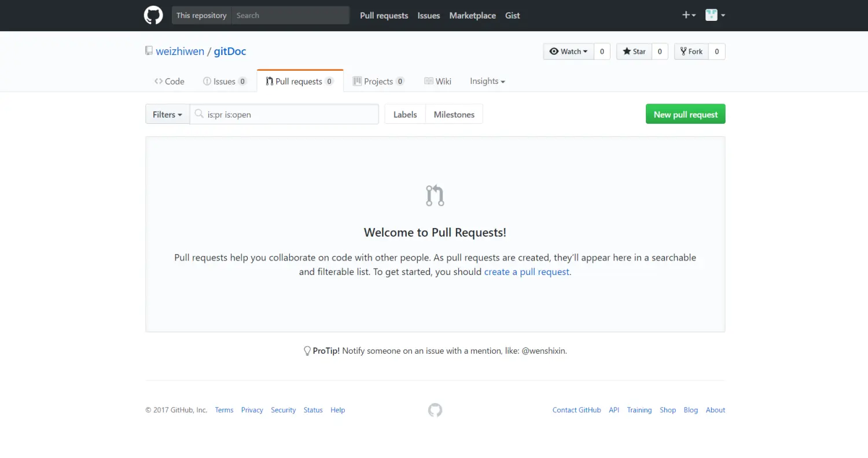Open the plus create-new dropdown
868x458 pixels.
pyautogui.click(x=689, y=15)
